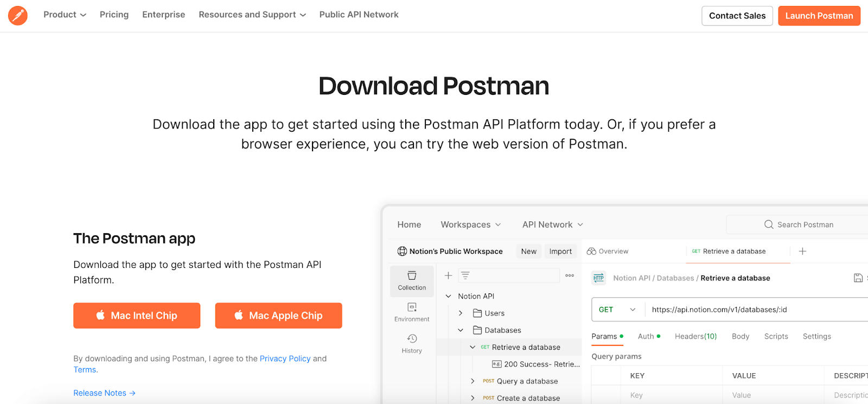Click the New button in workspace
The height and width of the screenshot is (404, 868).
[x=529, y=251]
